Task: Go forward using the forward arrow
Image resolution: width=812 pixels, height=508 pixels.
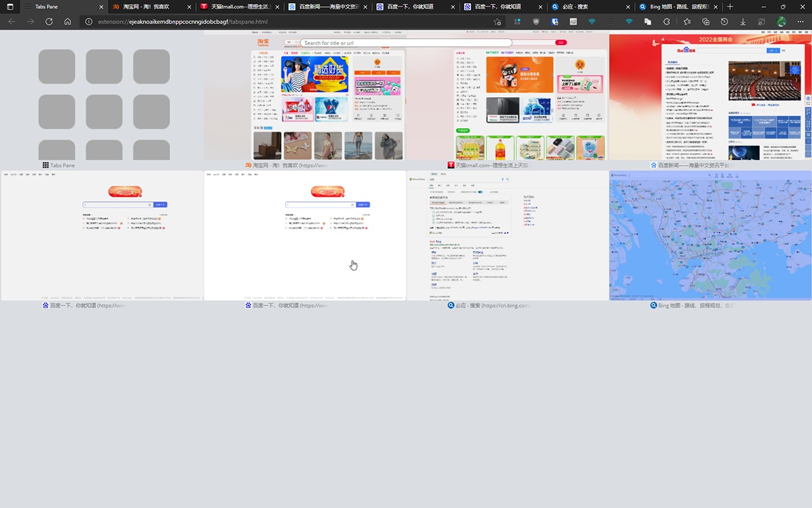Action: [x=30, y=22]
